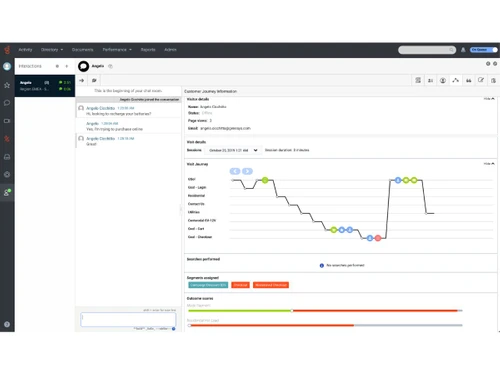Open the round icon under the Inbox tray in sidebar
Image resolution: width=500 pixels, height=375 pixels.
coord(7,174)
